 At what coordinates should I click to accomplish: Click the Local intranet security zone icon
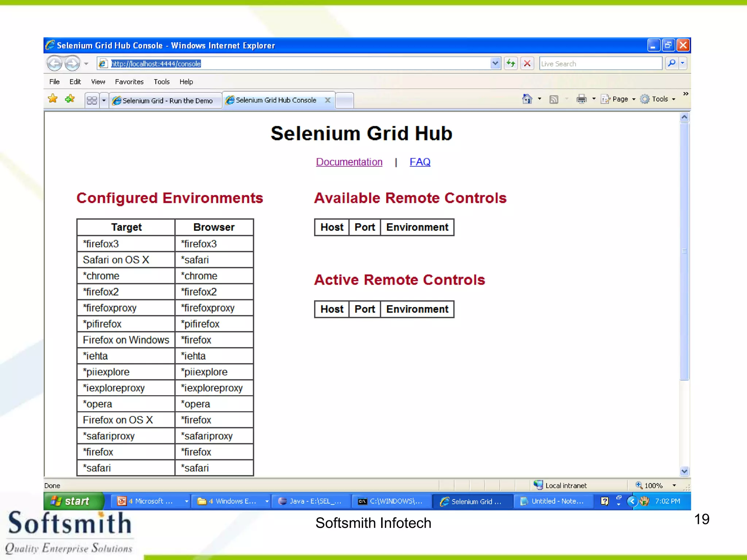[538, 485]
